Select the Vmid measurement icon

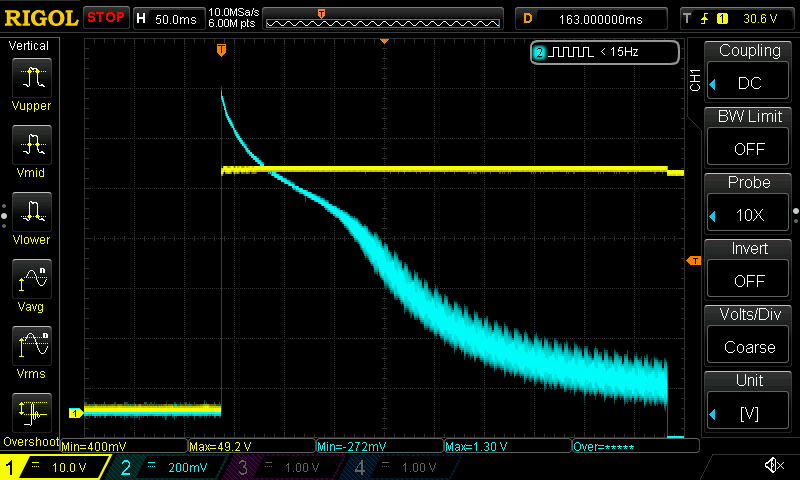pyautogui.click(x=32, y=145)
